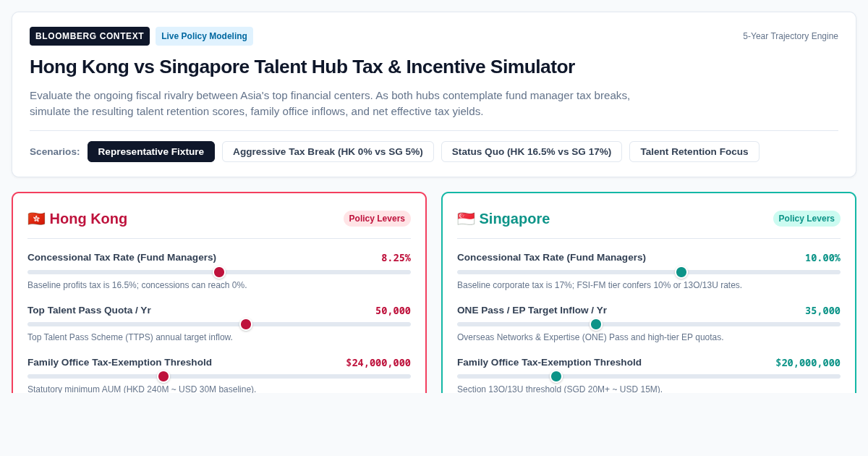The height and width of the screenshot is (456, 868).
Task: Click 'Baseline profits tax is 16.5%' hint
Action: pos(137,285)
